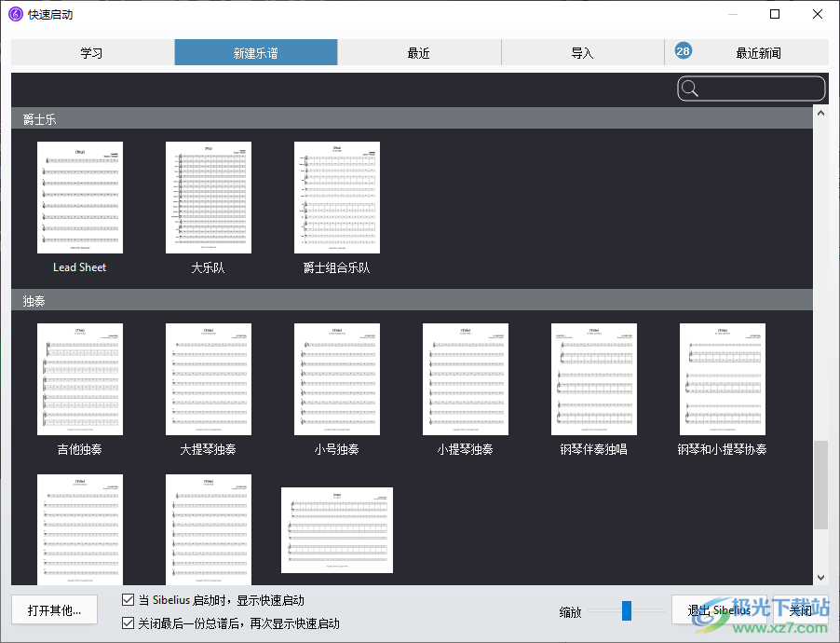Click inside the search input field
The image size is (840, 643).
(x=754, y=88)
